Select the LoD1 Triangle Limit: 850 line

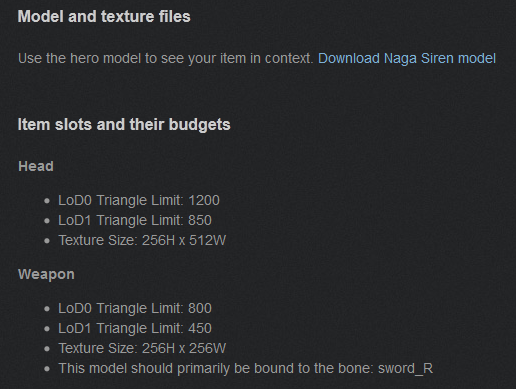135,220
